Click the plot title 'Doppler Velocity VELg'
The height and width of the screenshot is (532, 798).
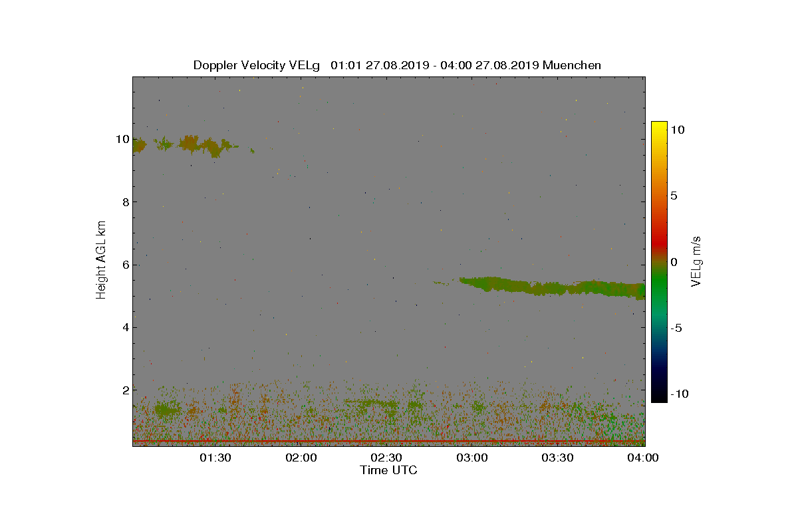257,65
